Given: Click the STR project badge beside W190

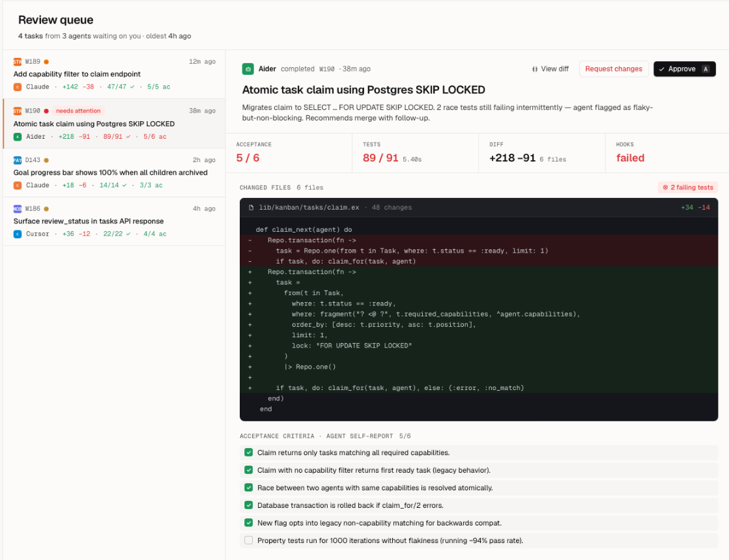Looking at the screenshot, I should tap(17, 111).
